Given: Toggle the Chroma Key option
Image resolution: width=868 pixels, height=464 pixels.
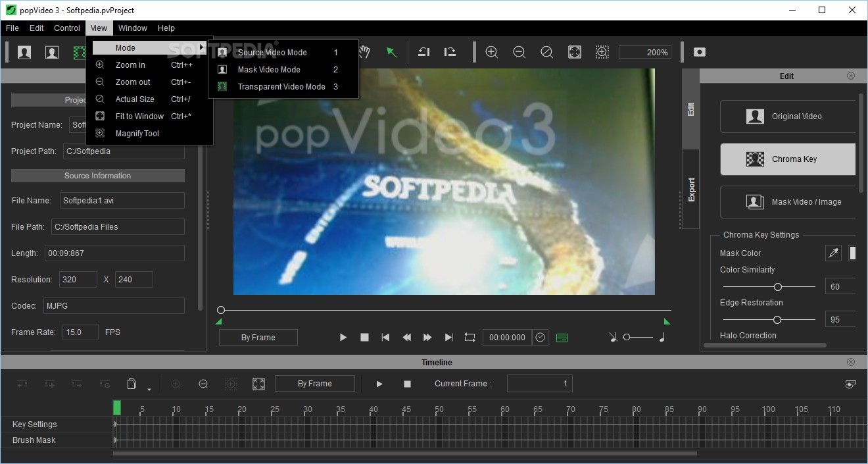Looking at the screenshot, I should coord(788,159).
